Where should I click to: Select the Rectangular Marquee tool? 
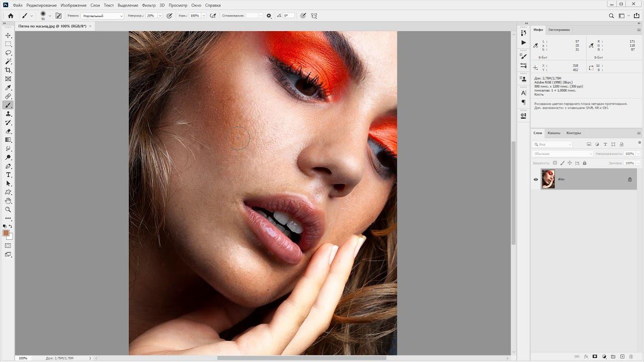8,44
